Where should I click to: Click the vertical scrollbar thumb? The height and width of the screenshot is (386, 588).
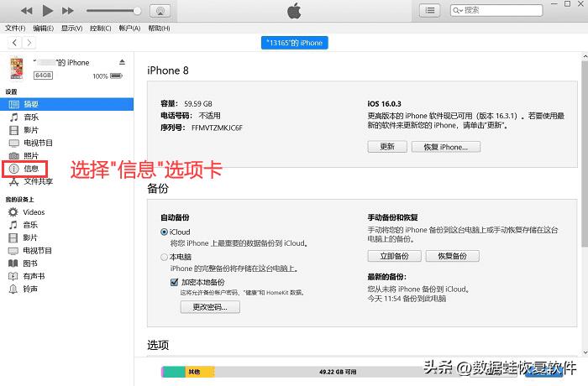pyautogui.click(x=585, y=154)
